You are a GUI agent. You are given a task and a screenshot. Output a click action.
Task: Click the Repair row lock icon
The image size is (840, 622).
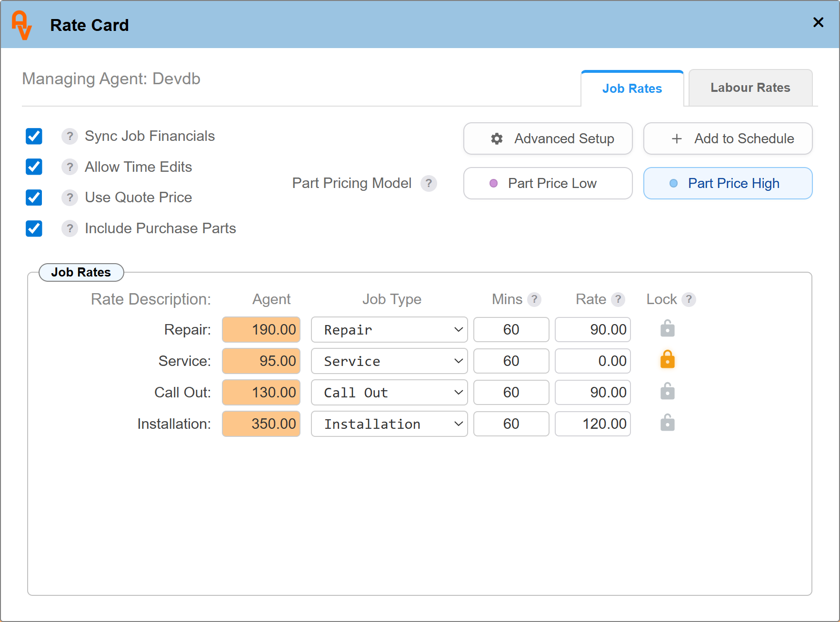[x=667, y=329]
